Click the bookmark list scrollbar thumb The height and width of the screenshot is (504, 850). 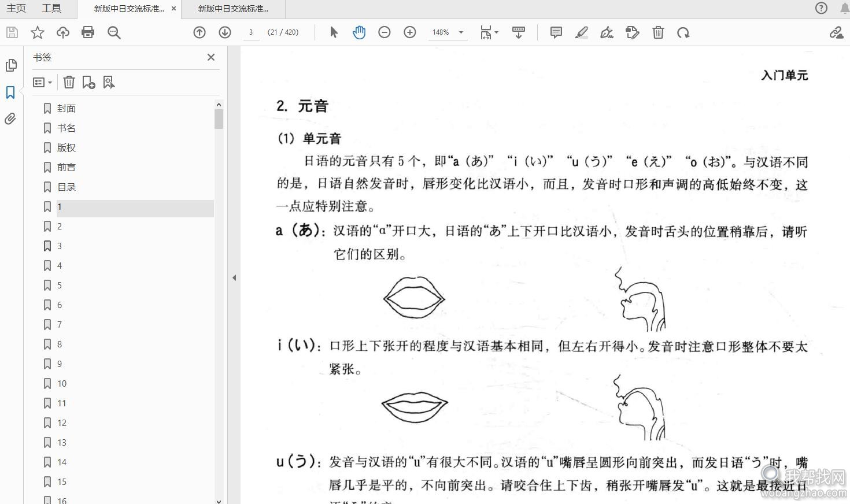(219, 118)
